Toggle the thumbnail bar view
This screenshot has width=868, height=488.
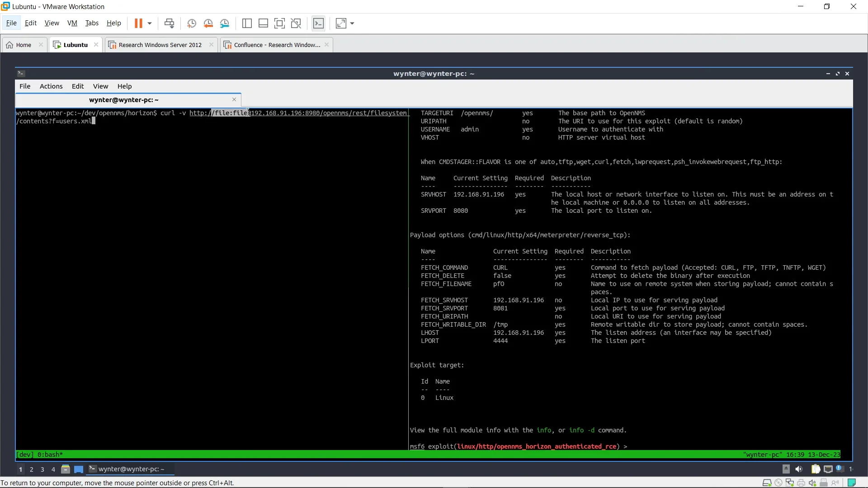click(263, 23)
